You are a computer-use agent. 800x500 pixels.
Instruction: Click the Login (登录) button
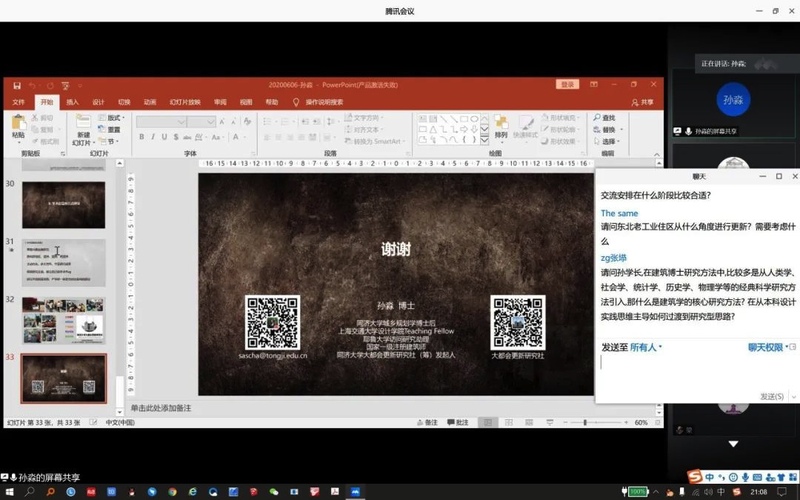[567, 85]
